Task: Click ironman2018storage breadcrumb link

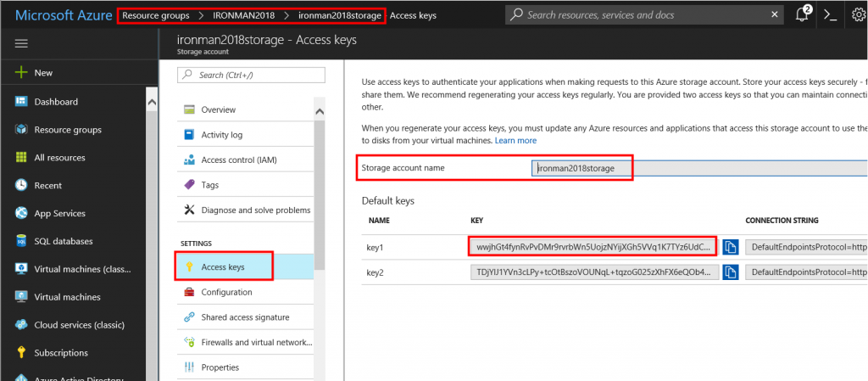Action: [x=339, y=15]
